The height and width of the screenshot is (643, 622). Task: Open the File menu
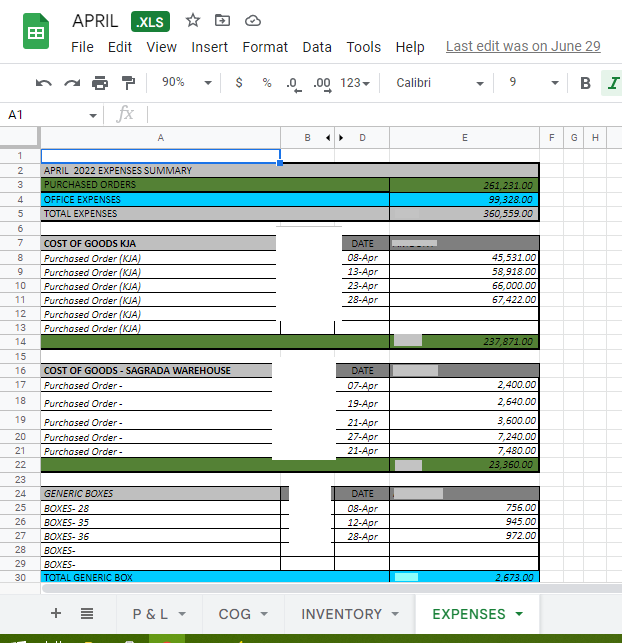pyautogui.click(x=82, y=47)
